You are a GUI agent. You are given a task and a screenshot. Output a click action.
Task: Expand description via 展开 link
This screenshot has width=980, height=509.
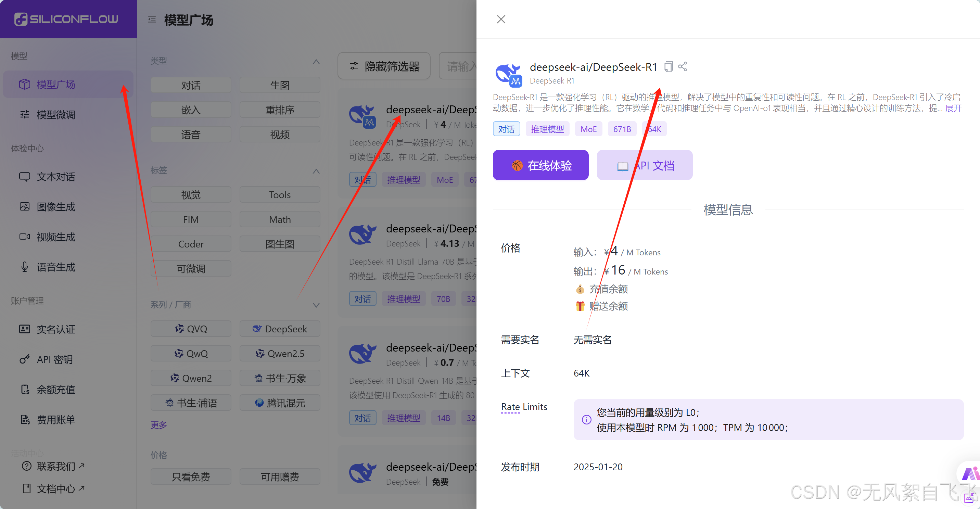tap(953, 109)
